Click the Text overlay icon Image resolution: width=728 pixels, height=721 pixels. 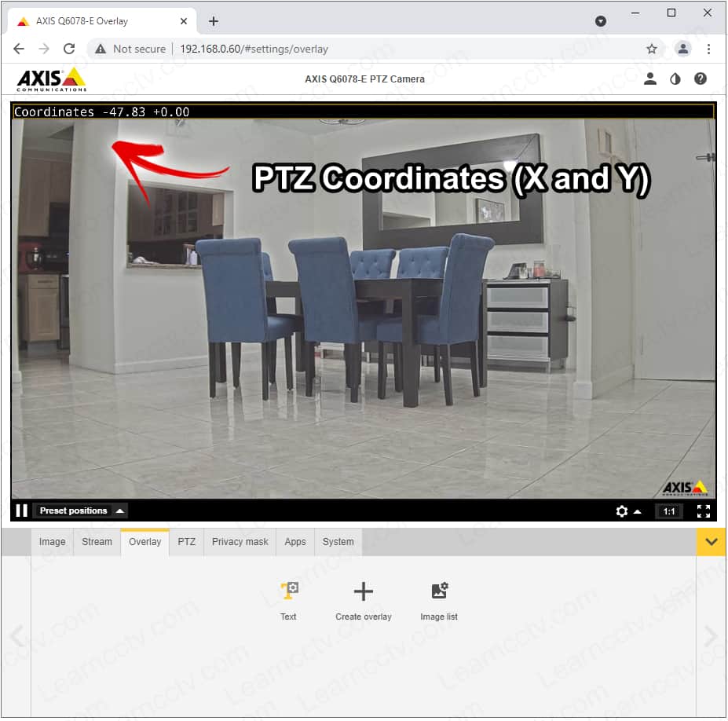tap(289, 591)
